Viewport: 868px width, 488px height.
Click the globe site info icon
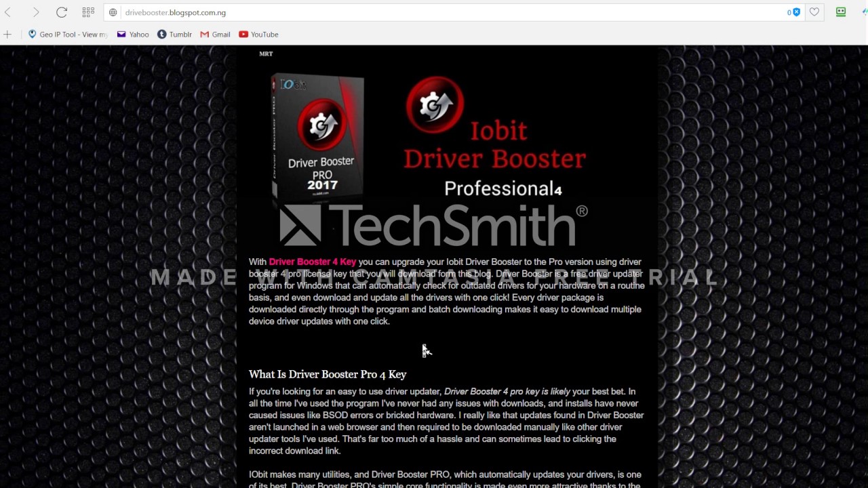113,12
